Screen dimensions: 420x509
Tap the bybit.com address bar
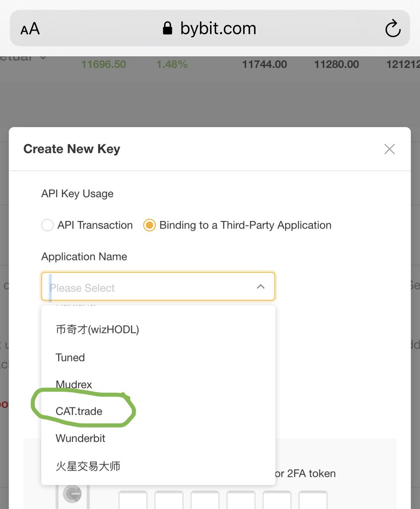pos(210,28)
